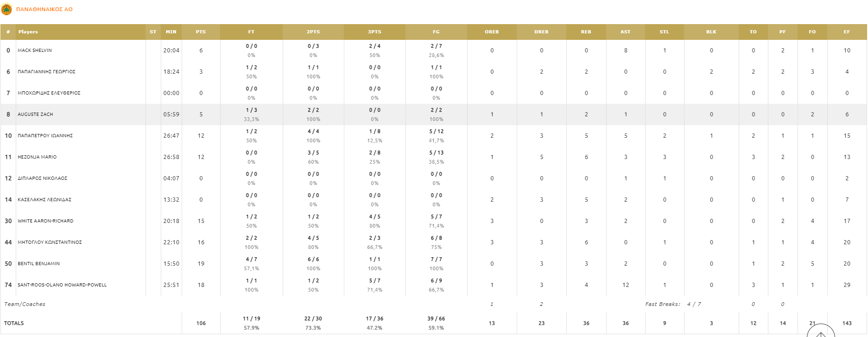Open SANT-ROOS-OLANO HOWARD-POWELL player entry
Screen dimensions: 868x337
(x=62, y=285)
